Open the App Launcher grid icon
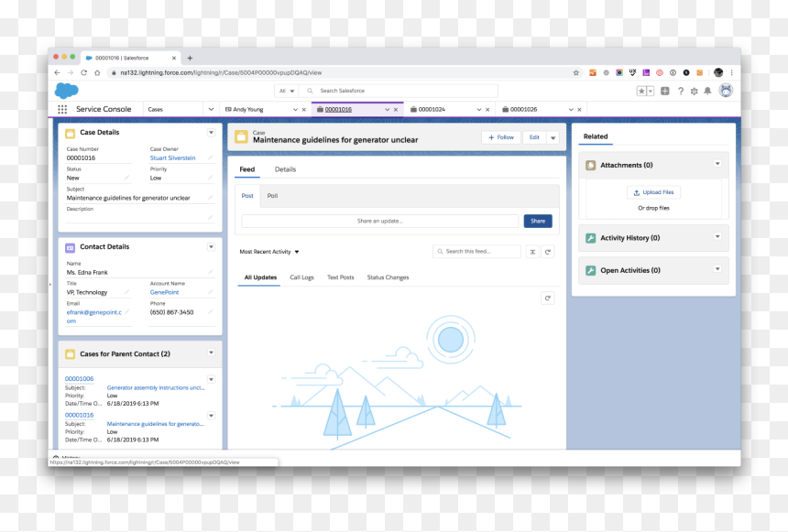788x532 pixels. click(x=62, y=109)
